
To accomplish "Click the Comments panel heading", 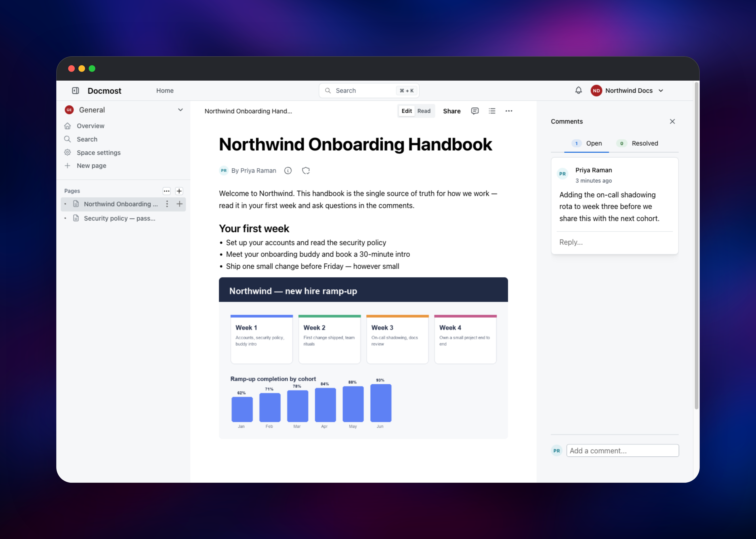I will (x=567, y=122).
